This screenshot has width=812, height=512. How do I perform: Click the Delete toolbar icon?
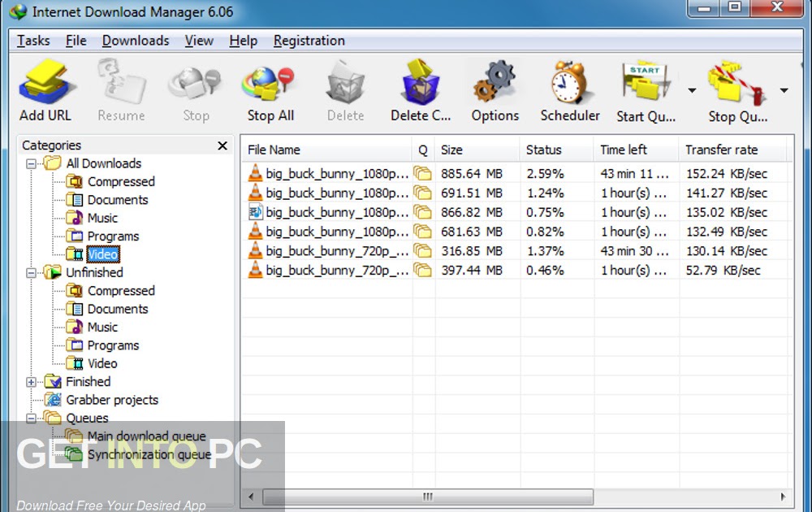345,82
